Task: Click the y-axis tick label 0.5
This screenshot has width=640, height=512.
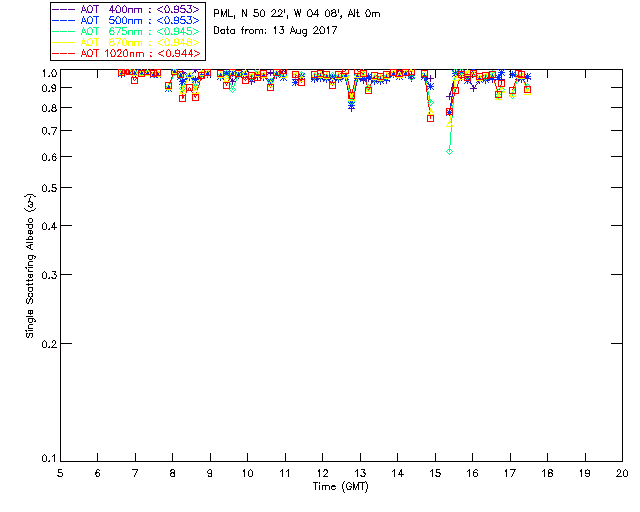Action: [x=49, y=188]
